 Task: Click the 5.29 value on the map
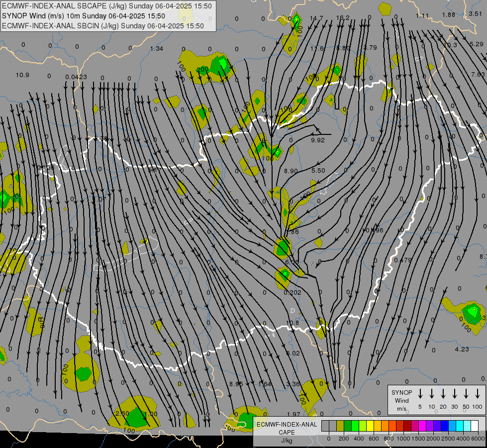477,44
